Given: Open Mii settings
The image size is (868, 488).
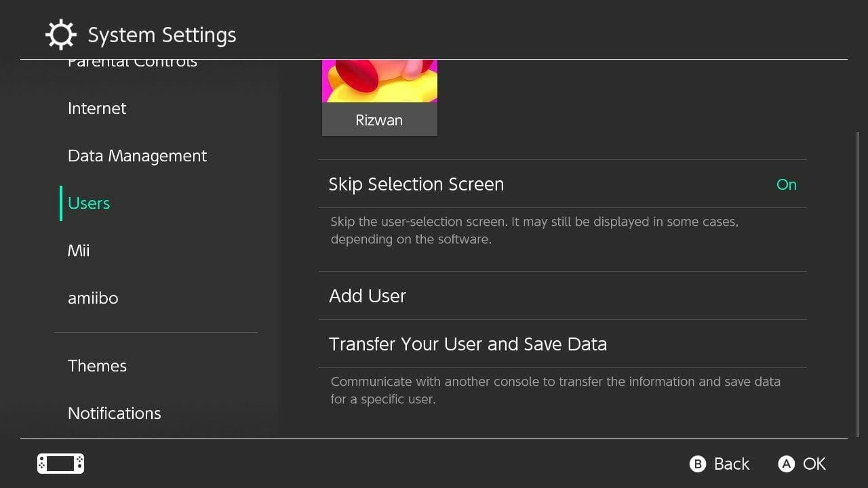Looking at the screenshot, I should [x=79, y=251].
